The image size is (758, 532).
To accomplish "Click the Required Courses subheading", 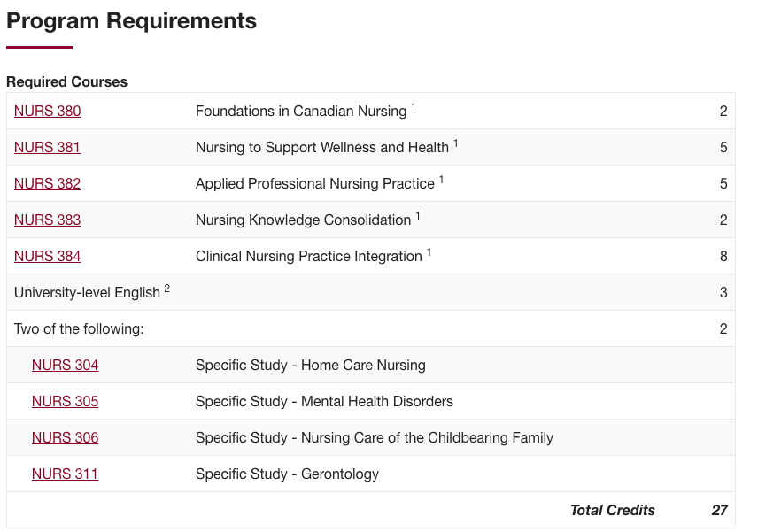I will pyautogui.click(x=66, y=81).
